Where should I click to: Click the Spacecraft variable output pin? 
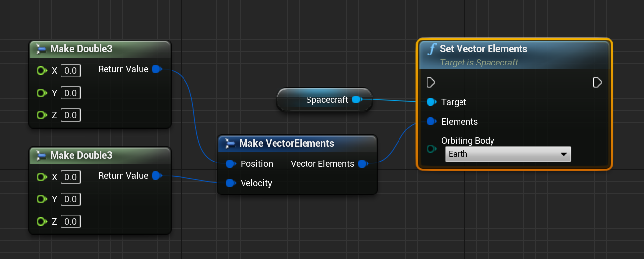pyautogui.click(x=357, y=100)
